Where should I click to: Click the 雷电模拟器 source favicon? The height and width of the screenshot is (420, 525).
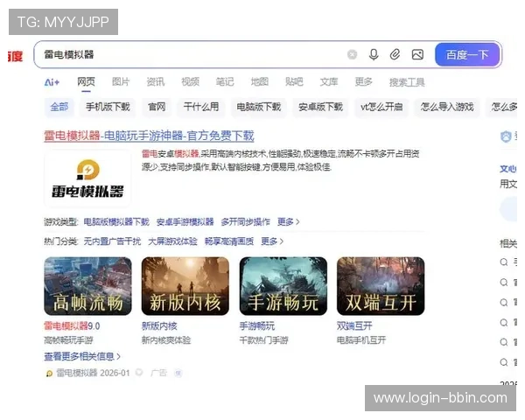pos(49,374)
